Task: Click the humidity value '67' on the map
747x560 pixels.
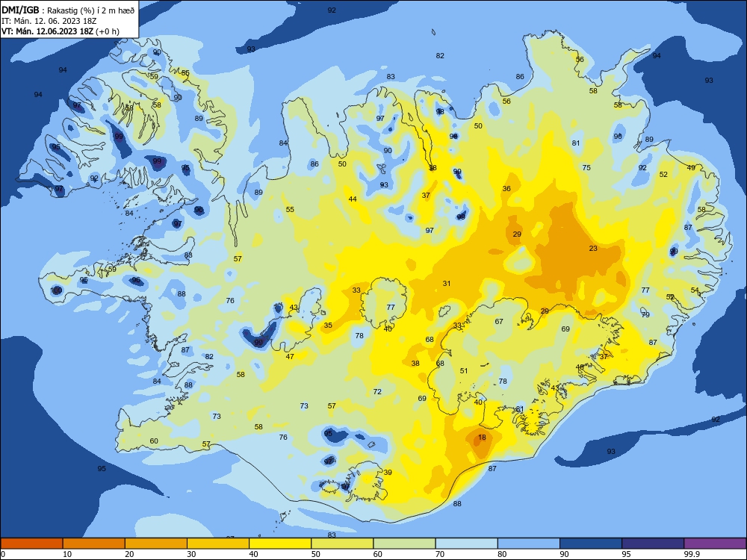Action: (x=499, y=321)
